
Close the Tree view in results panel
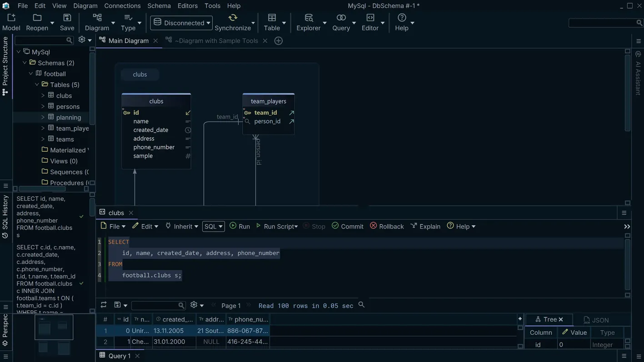[x=561, y=319]
